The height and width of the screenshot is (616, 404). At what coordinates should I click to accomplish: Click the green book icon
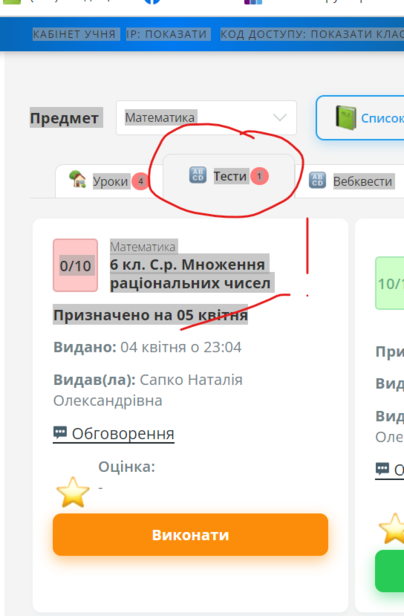(x=345, y=117)
